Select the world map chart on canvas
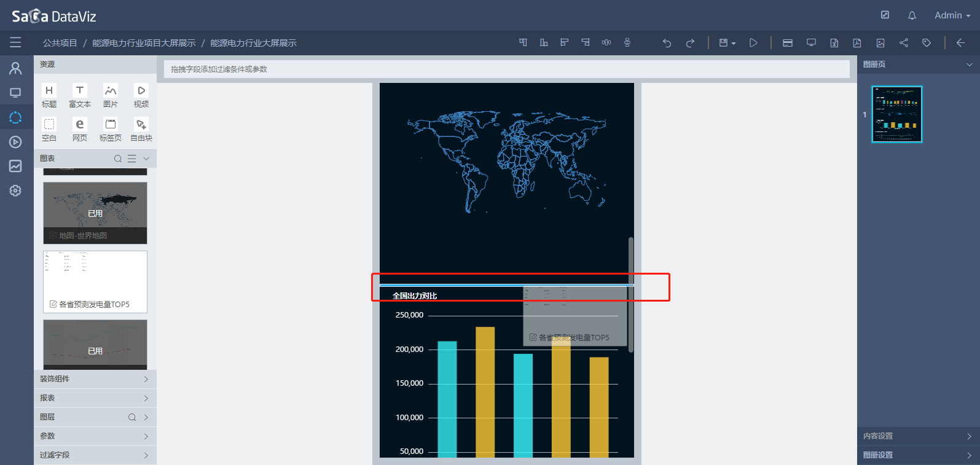The height and width of the screenshot is (465, 980). pyautogui.click(x=507, y=163)
